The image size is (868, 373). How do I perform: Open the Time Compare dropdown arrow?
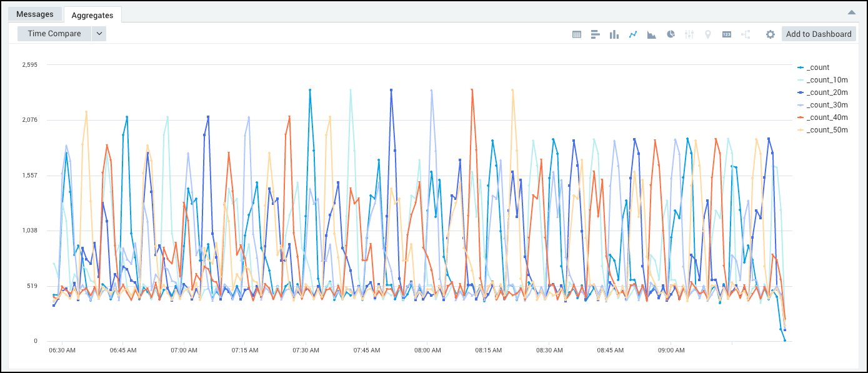99,34
